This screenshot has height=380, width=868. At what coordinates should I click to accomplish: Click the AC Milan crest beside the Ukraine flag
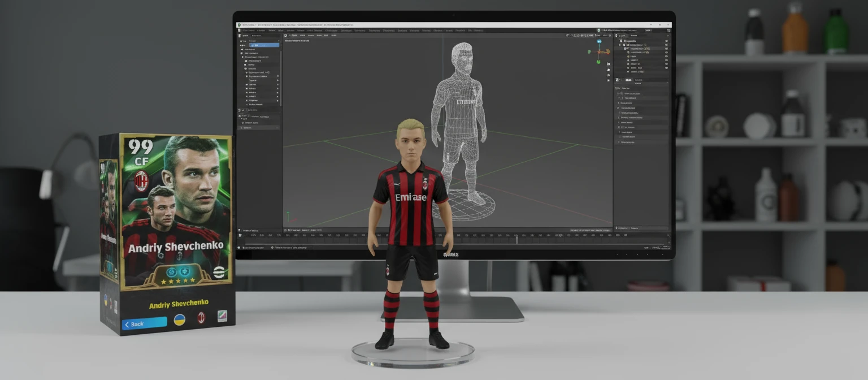[x=201, y=318]
